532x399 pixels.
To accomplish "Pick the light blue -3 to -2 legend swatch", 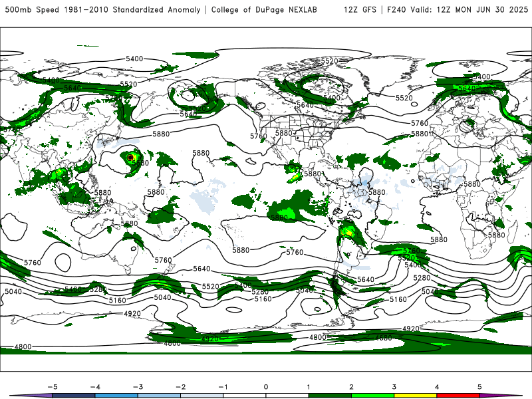I will coord(159,396).
